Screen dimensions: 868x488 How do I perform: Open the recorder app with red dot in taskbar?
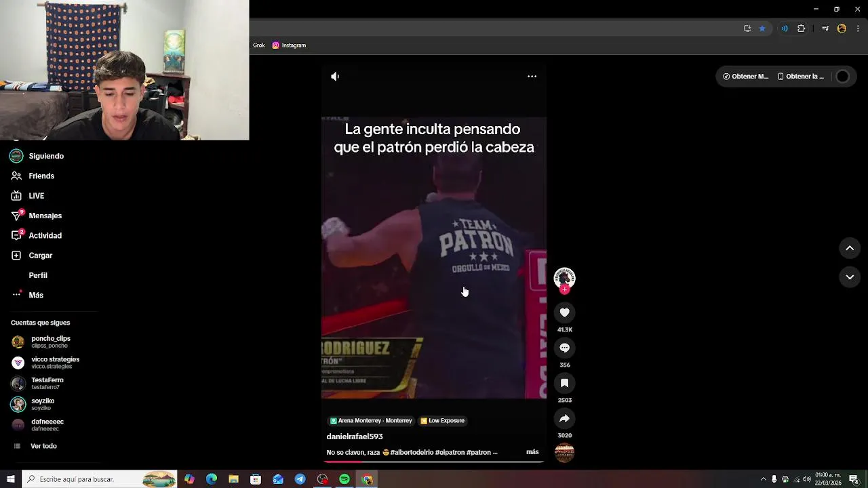pyautogui.click(x=322, y=479)
